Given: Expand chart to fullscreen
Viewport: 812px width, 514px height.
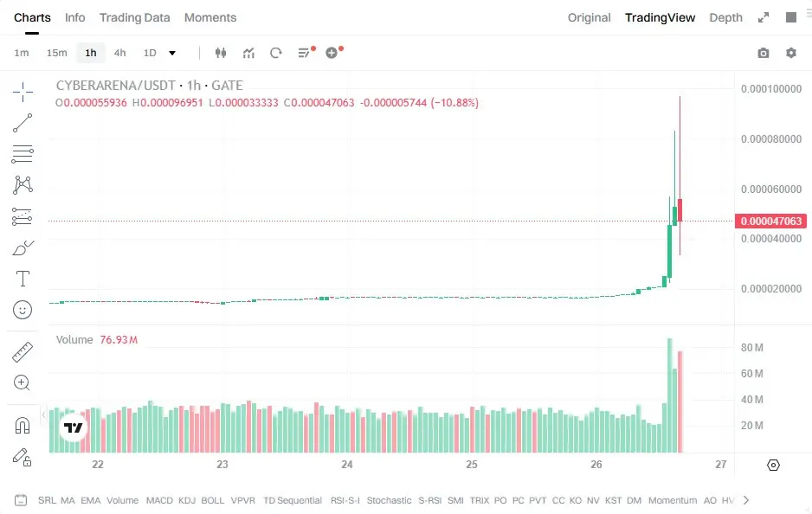Looking at the screenshot, I should click(764, 17).
